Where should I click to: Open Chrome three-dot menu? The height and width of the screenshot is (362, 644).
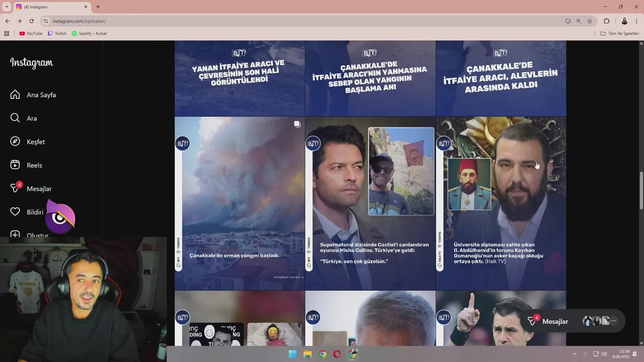click(637, 21)
